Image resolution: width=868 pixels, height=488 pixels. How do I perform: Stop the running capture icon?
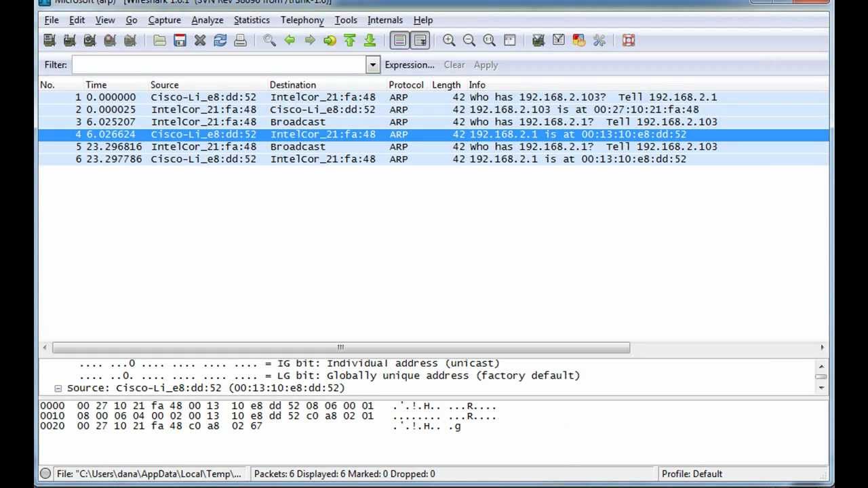coord(110,41)
